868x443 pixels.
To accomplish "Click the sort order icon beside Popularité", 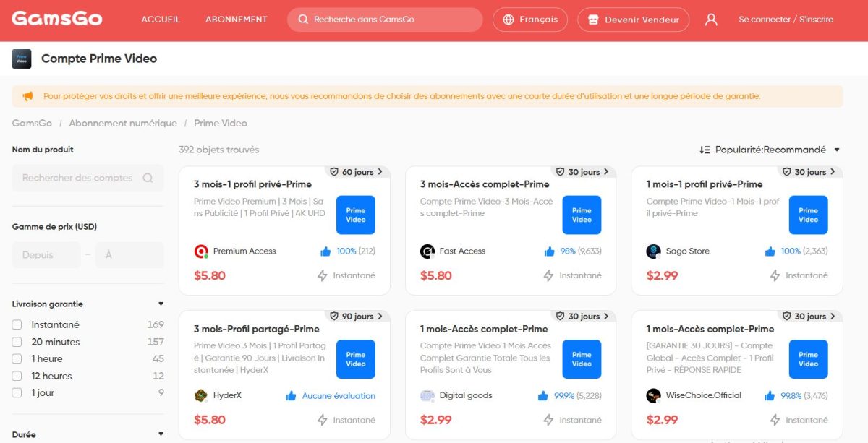I will click(705, 150).
